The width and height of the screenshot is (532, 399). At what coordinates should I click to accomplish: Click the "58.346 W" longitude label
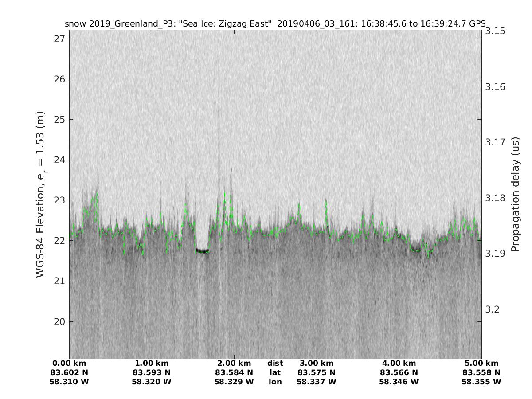point(399,382)
